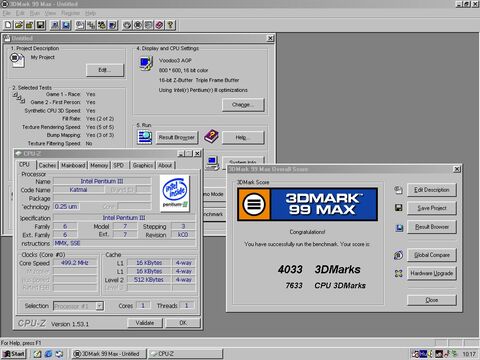Click the 7633 CPU 3DMarks score text

pyautogui.click(x=325, y=285)
